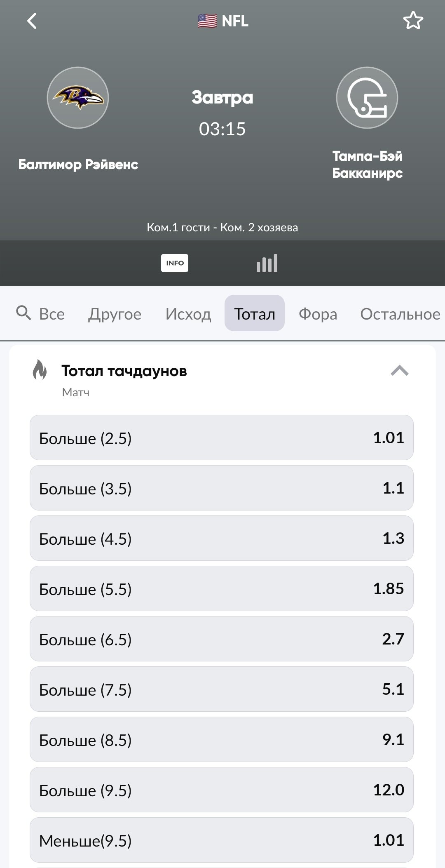Switch to the Все tab
Viewport: 445px width, 868px height.
point(52,314)
